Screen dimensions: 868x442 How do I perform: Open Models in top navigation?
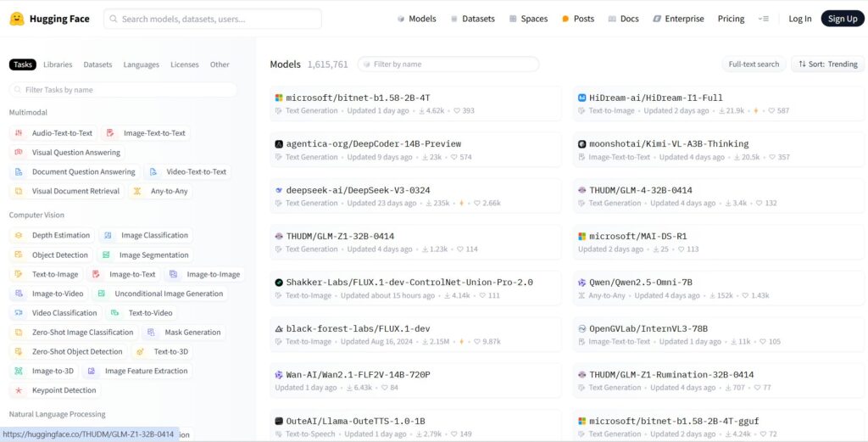[x=417, y=19]
